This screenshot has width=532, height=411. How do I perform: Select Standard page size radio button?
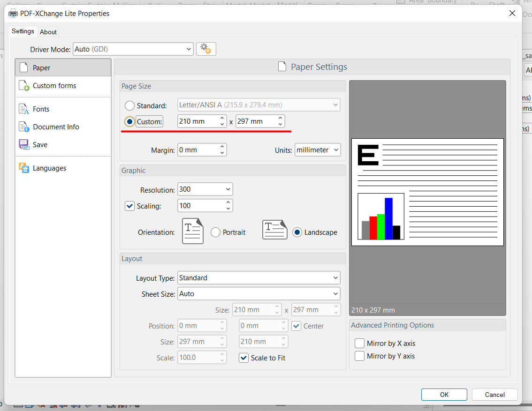[x=129, y=106]
